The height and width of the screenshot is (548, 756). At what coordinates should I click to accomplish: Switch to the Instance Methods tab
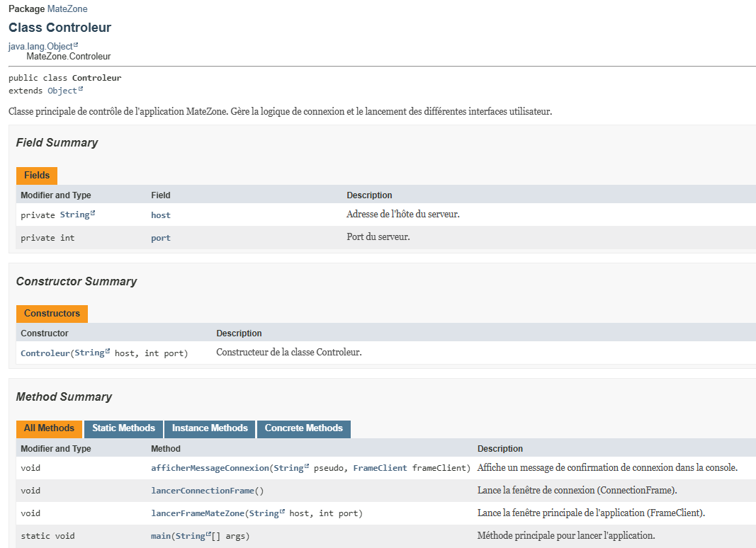(210, 428)
